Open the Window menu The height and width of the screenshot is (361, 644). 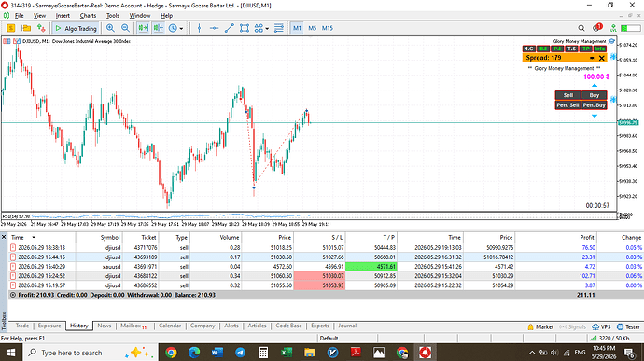tap(140, 16)
